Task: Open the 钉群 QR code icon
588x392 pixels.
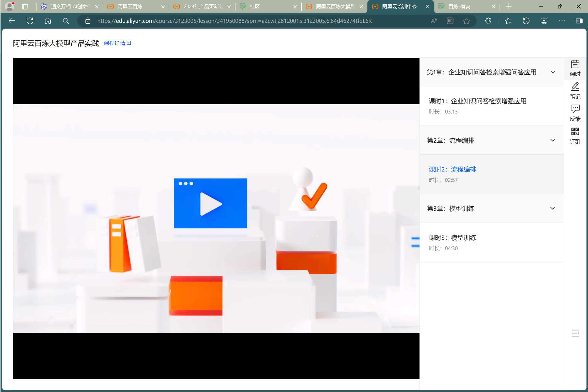Action: pos(575,136)
